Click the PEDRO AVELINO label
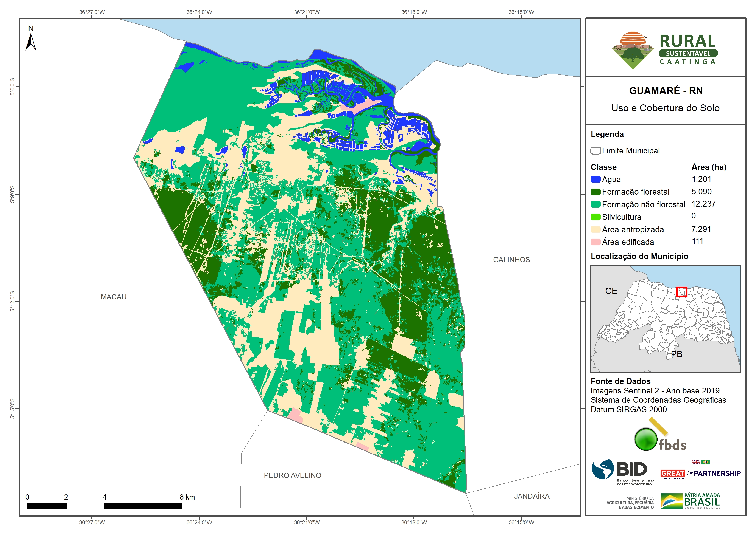The image size is (756, 534). pos(292,475)
